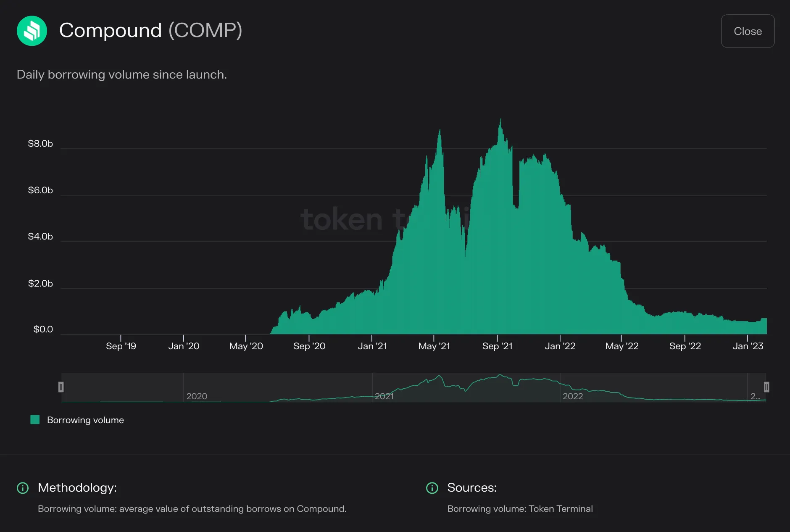Click the $6.0b y-axis label
This screenshot has width=790, height=532.
(x=40, y=190)
